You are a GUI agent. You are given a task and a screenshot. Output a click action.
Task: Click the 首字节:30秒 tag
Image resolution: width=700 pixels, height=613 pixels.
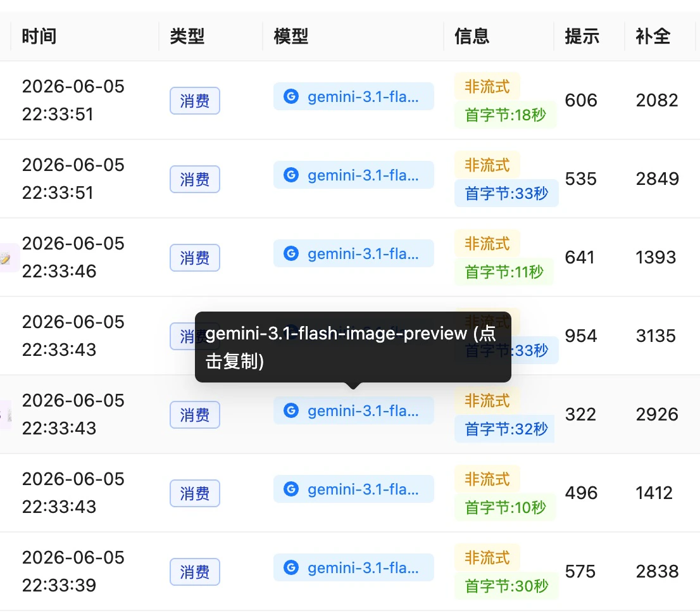click(x=506, y=586)
